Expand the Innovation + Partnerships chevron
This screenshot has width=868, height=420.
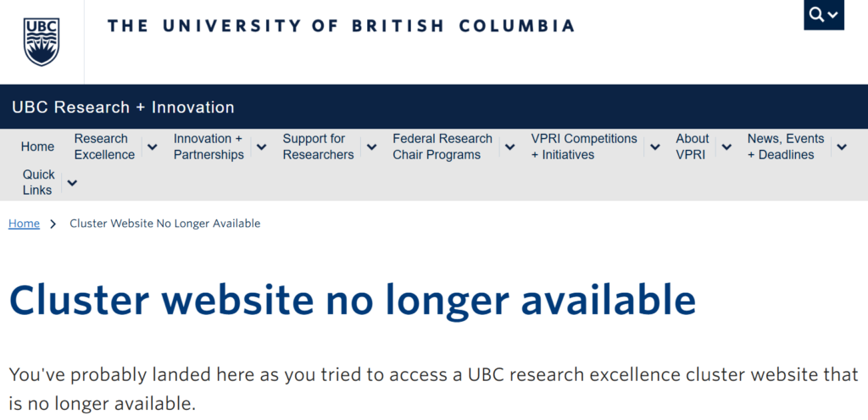(x=262, y=146)
